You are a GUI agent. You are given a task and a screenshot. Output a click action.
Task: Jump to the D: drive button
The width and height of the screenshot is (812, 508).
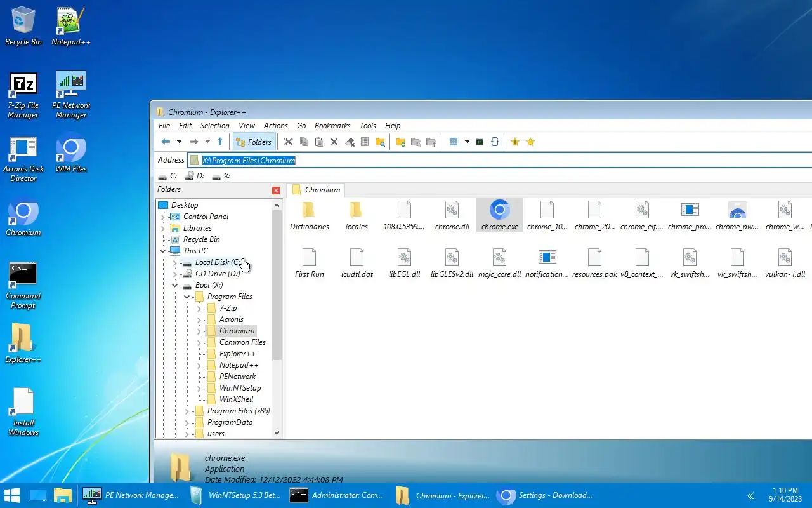(195, 176)
